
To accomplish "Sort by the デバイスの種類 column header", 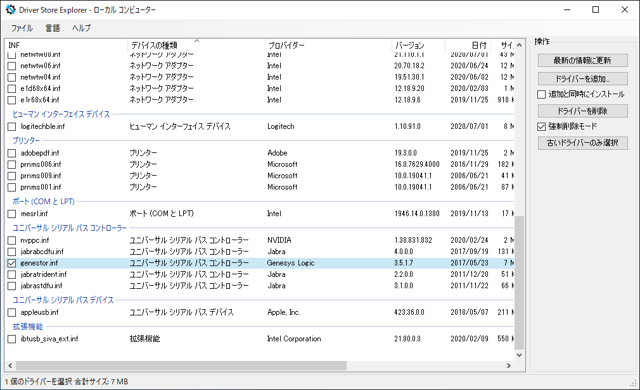I will tap(196, 45).
